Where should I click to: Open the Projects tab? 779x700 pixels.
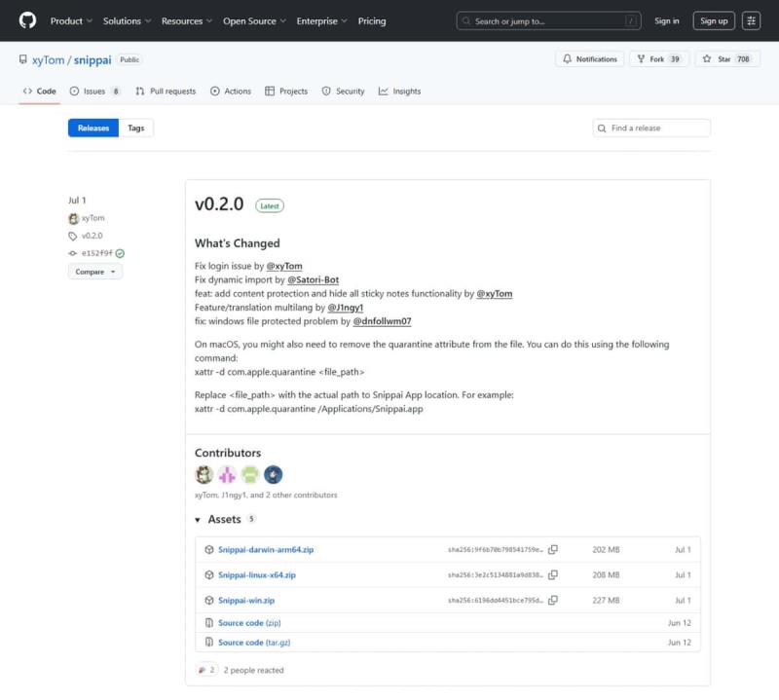click(x=286, y=92)
